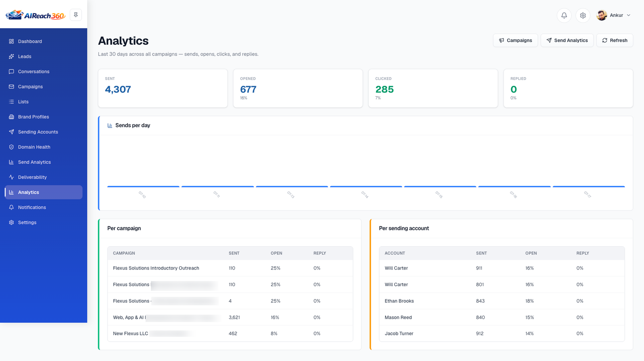Click the Campaigns envelope icon in sidebar
The image size is (644, 361).
tap(11, 87)
